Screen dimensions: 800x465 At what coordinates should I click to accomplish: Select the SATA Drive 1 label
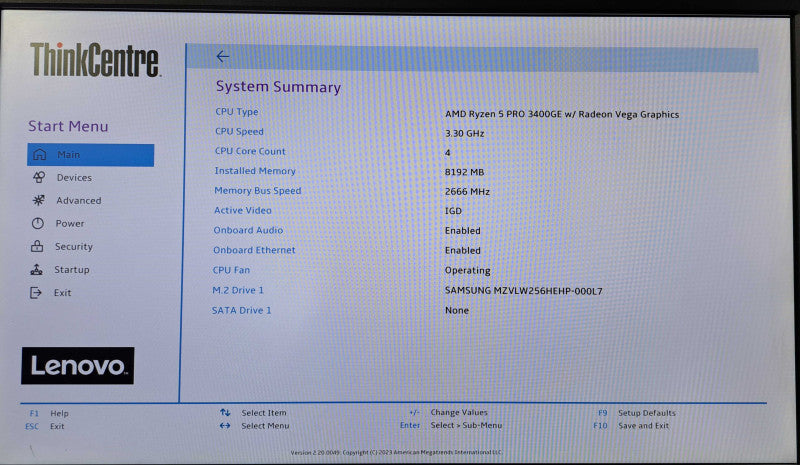pos(241,310)
